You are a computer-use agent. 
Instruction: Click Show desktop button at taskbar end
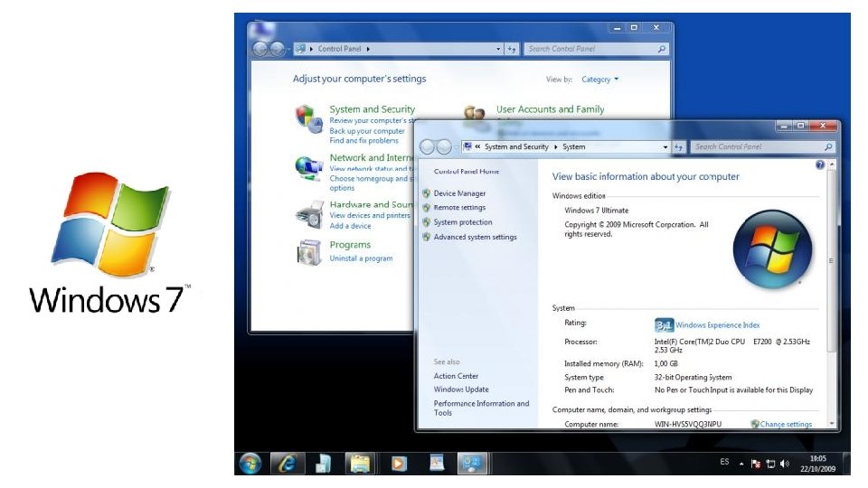pos(846,464)
